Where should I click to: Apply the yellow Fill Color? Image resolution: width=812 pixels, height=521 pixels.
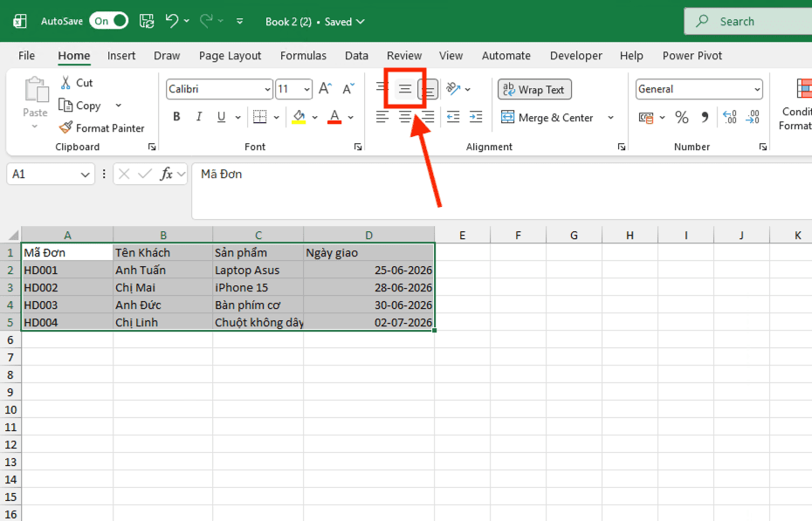299,117
